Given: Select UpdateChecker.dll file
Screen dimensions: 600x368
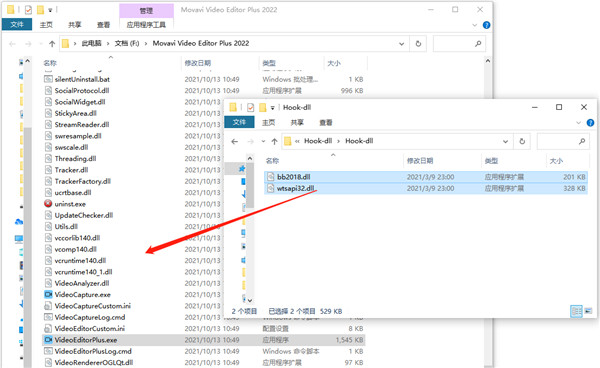Looking at the screenshot, I should point(83,215).
